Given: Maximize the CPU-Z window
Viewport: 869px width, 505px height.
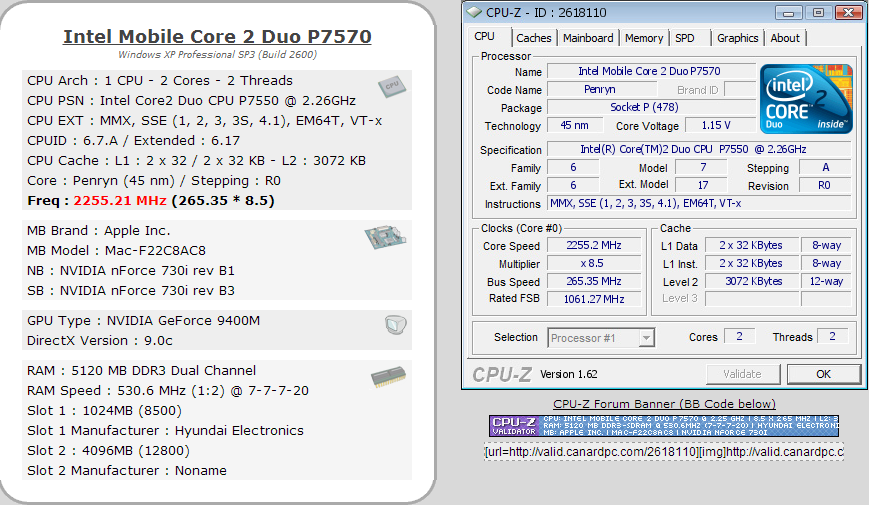Looking at the screenshot, I should (x=818, y=12).
